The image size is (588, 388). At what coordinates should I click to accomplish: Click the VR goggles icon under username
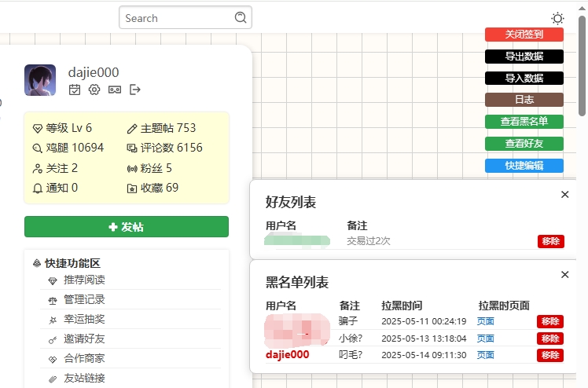(x=115, y=90)
